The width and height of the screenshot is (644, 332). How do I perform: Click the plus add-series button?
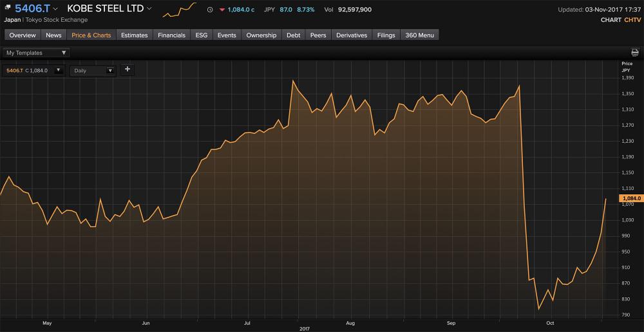[128, 69]
